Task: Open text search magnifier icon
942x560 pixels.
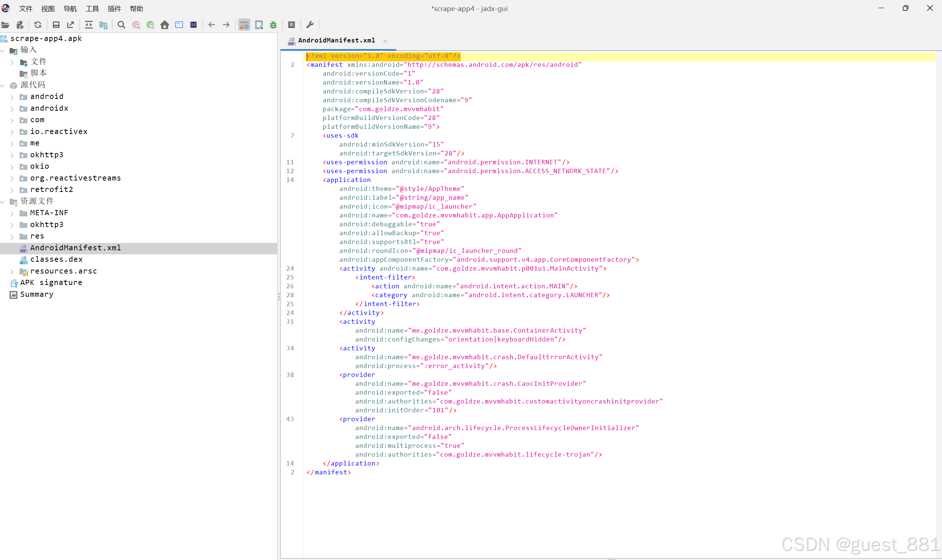Action: 121,25
